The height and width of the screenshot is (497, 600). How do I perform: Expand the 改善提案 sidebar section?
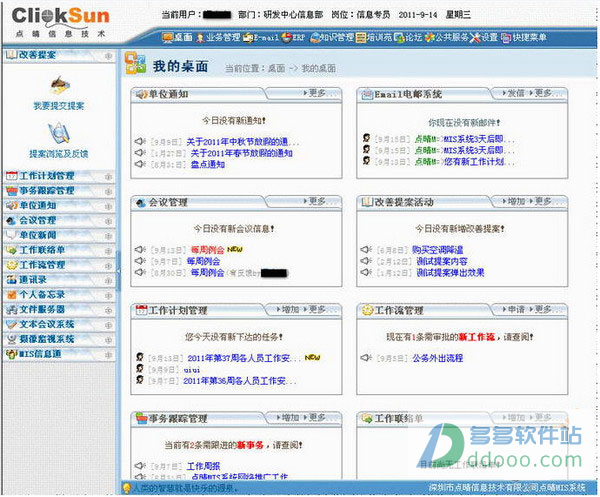point(59,55)
